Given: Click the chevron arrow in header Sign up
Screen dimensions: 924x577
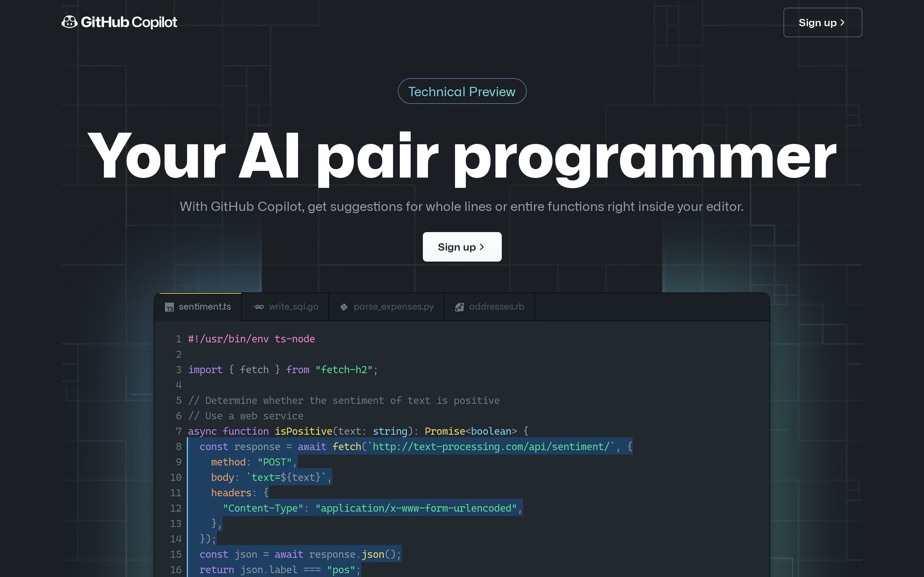Looking at the screenshot, I should point(842,22).
